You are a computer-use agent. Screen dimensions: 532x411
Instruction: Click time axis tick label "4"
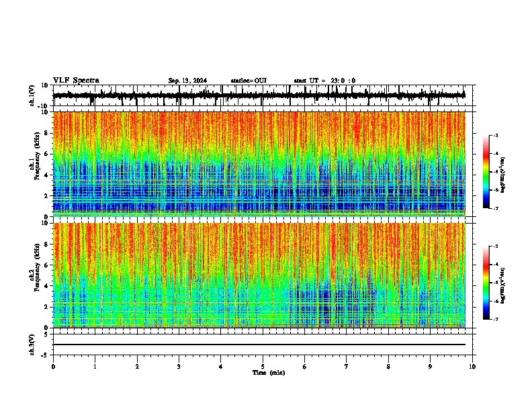[221, 367]
